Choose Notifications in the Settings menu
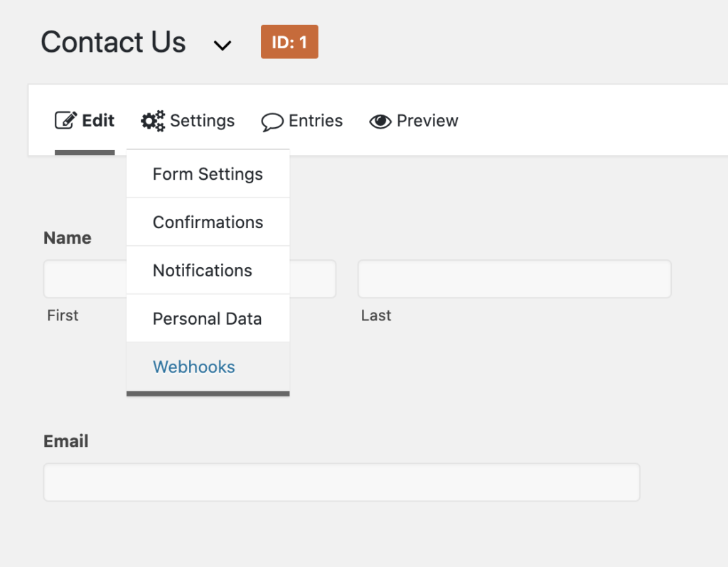The height and width of the screenshot is (567, 728). (x=202, y=270)
